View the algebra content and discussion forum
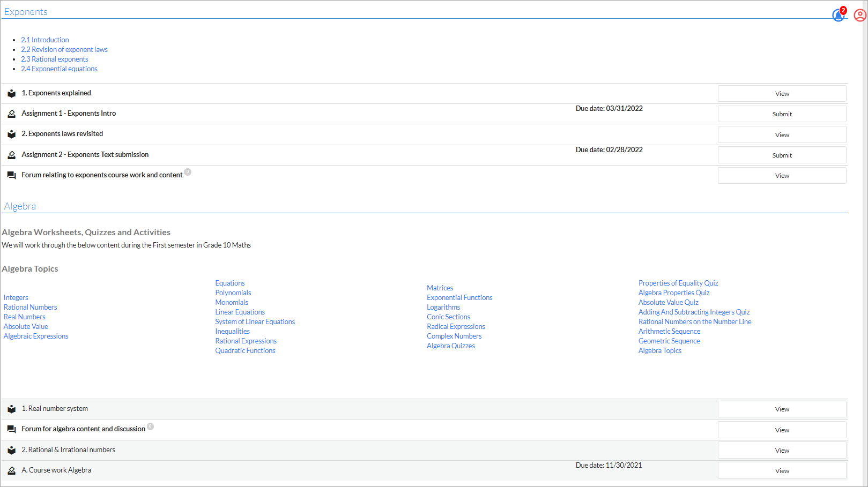 pyautogui.click(x=782, y=430)
